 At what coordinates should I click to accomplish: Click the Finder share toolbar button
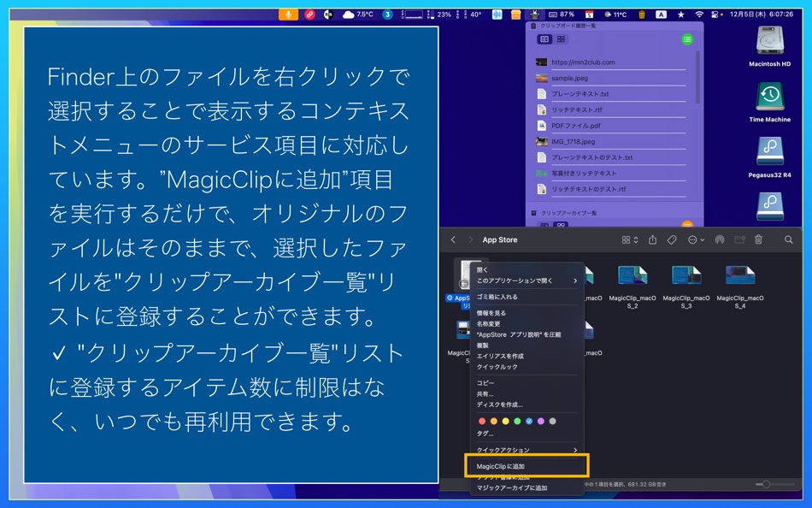[652, 239]
